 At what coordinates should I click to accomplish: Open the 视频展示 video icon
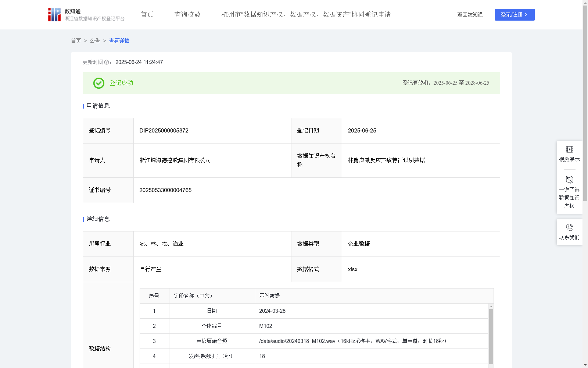pyautogui.click(x=569, y=149)
